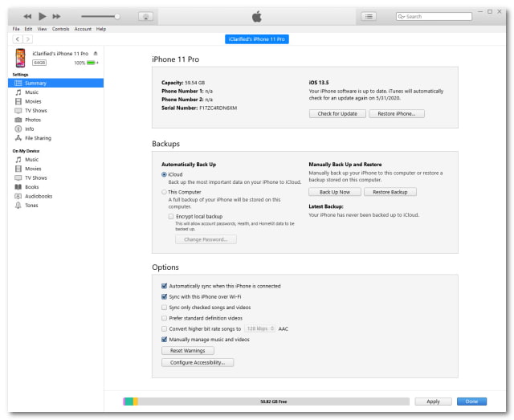Click the rewind previous track icon
The height and width of the screenshot is (420, 514).
point(27,16)
